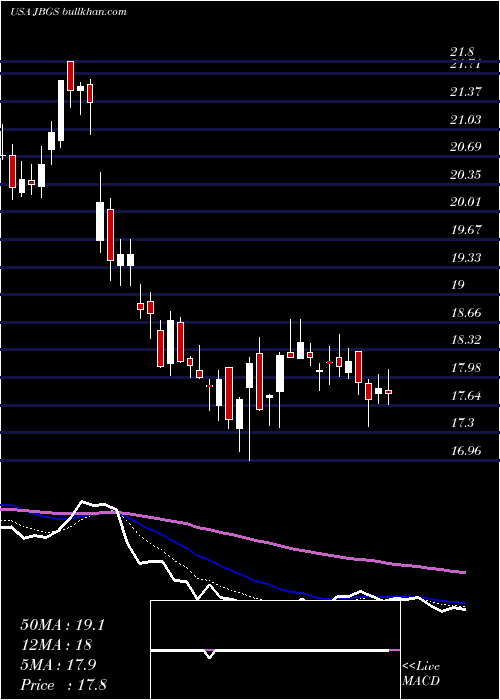Click the 17.3 price level label
Viewport: 500px width, 700px height.
462,423
